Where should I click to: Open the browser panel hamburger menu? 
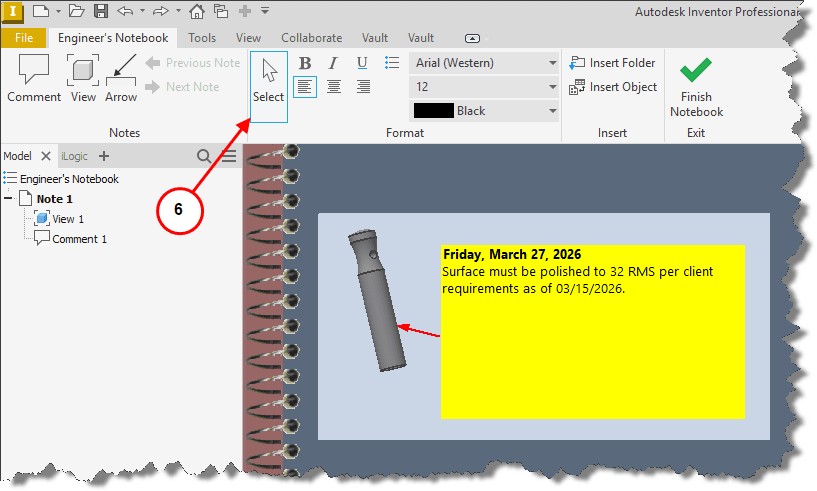pyautogui.click(x=229, y=156)
